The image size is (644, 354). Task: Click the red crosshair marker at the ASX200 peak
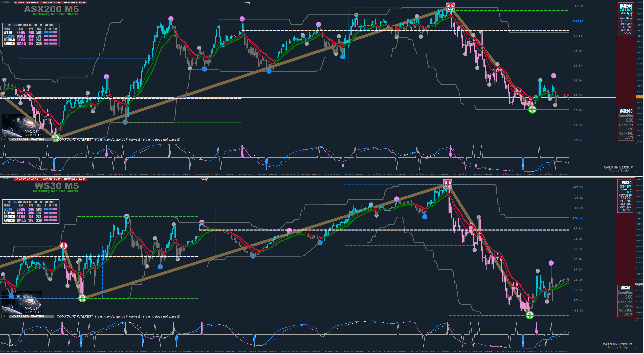pyautogui.click(x=450, y=7)
